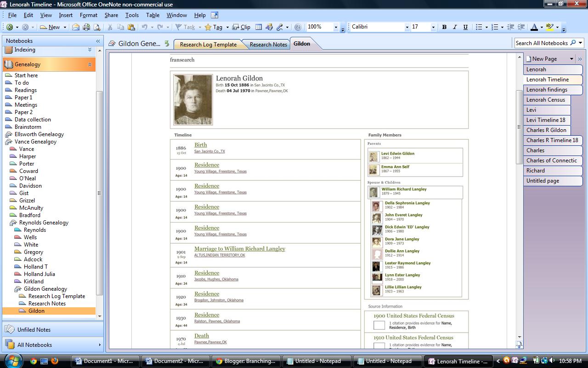This screenshot has height=368, width=588.
Task: Open the Share menu
Action: tap(111, 15)
